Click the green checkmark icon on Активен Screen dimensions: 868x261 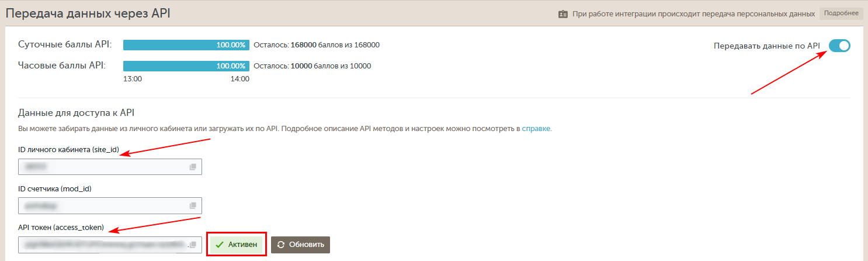220,245
